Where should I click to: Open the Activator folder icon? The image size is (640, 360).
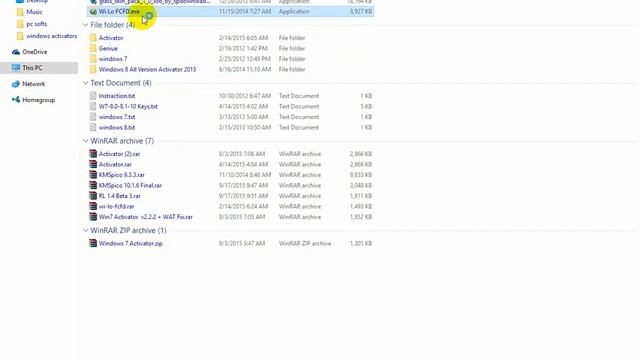[93, 38]
